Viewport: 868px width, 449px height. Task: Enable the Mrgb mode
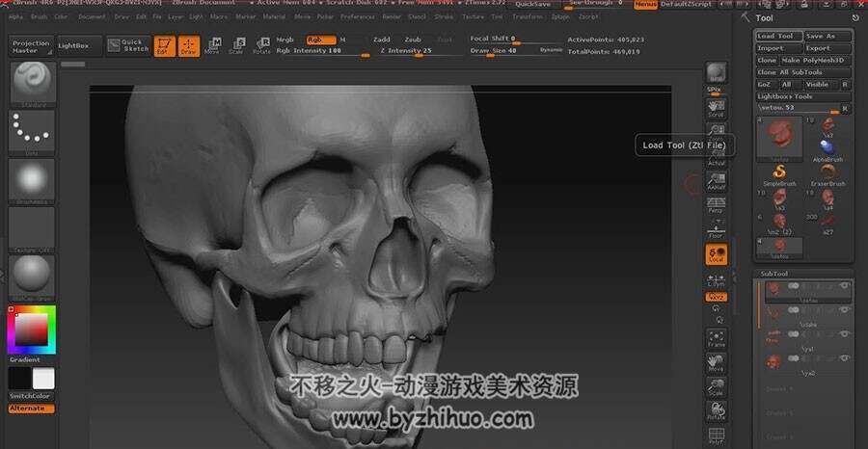285,40
